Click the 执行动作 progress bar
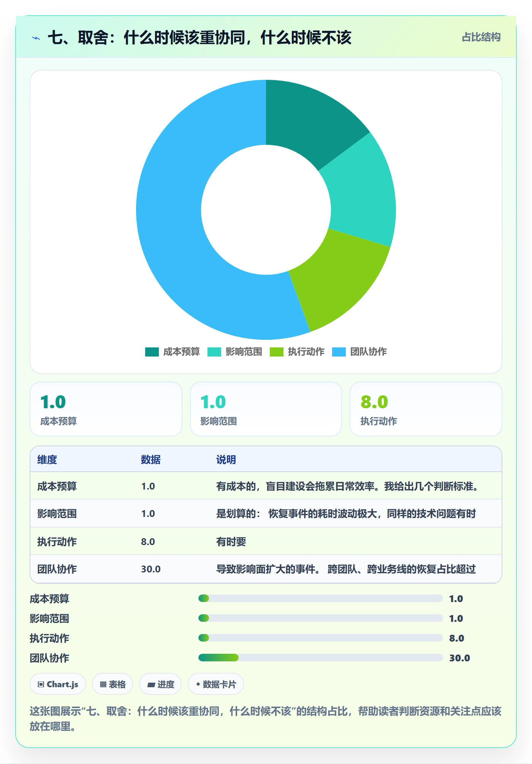 [320, 638]
